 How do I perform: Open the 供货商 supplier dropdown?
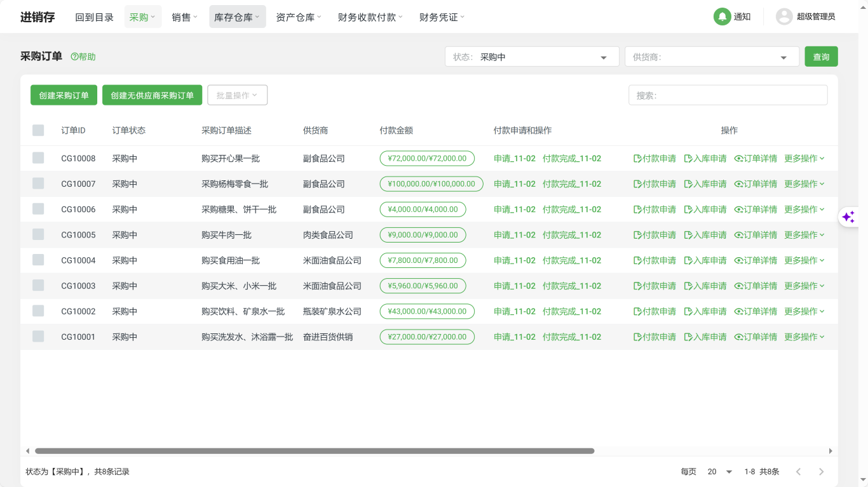pyautogui.click(x=712, y=57)
